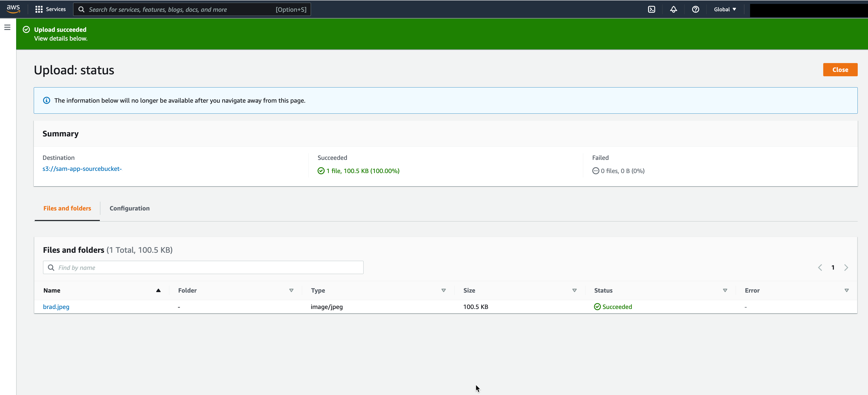Switch to the Configuration tab
868x395 pixels.
pos(129,208)
